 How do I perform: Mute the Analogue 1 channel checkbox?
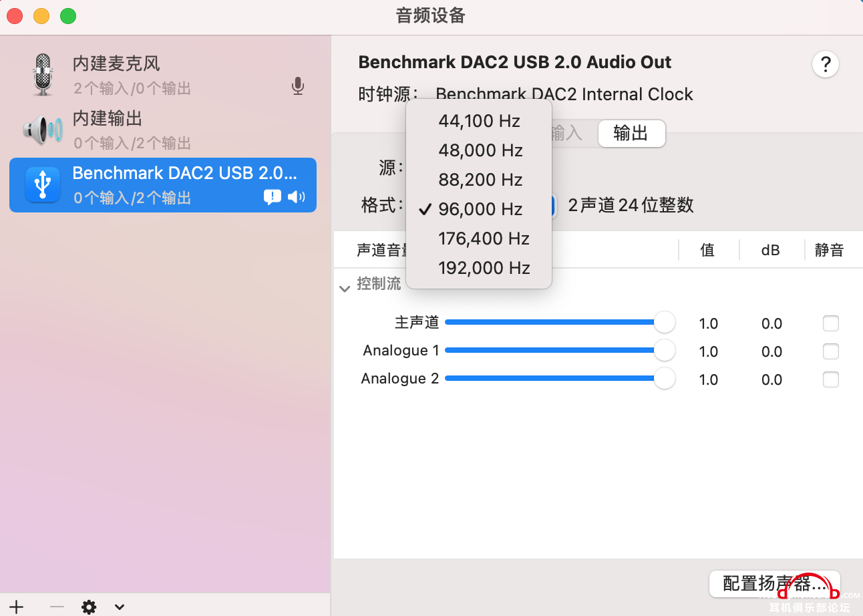tap(831, 351)
